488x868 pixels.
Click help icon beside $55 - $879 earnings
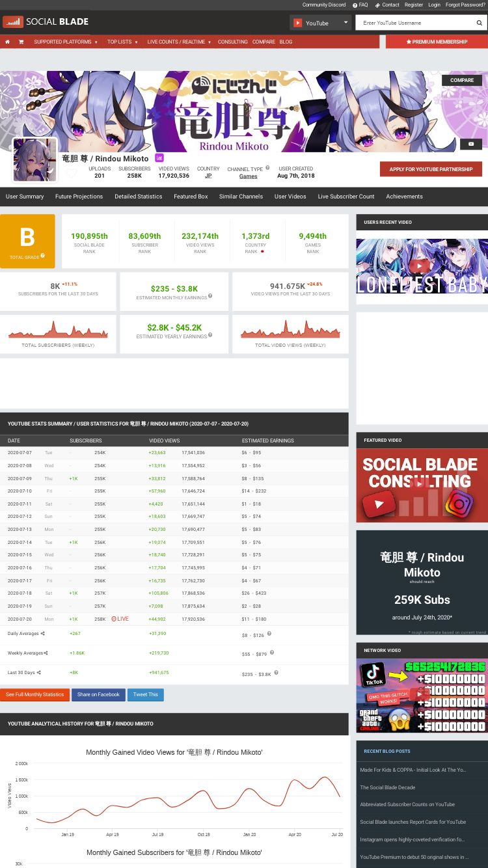[272, 652]
